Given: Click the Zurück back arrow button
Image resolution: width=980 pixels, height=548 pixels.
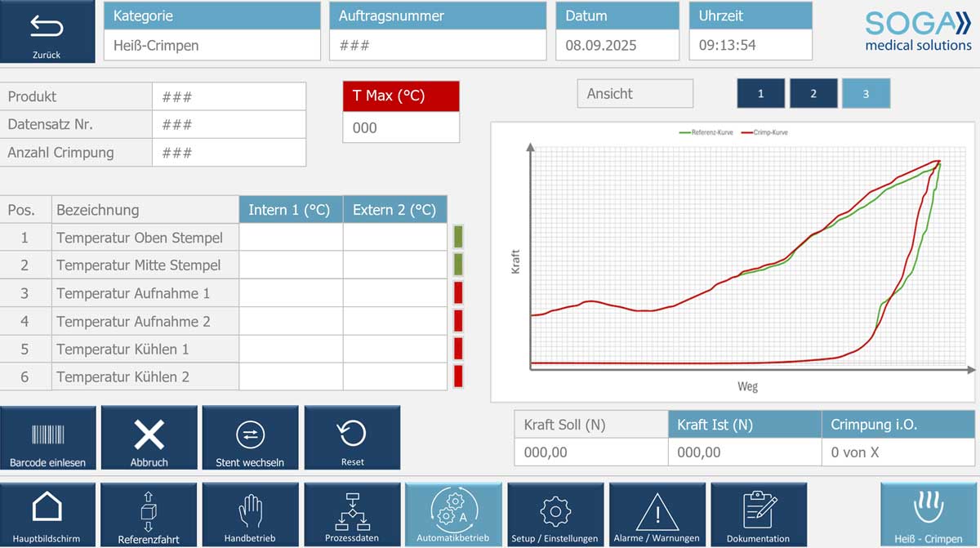Looking at the screenshot, I should click(x=47, y=32).
